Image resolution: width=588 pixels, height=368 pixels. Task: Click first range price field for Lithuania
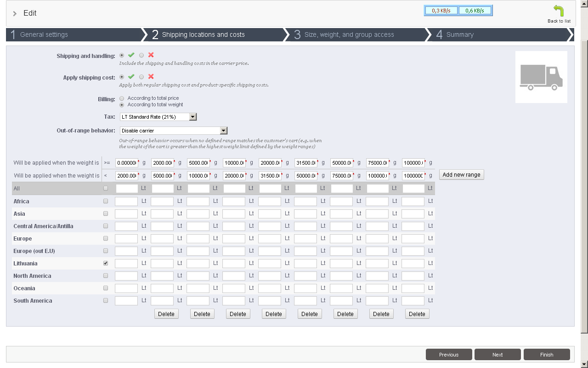[x=126, y=264]
